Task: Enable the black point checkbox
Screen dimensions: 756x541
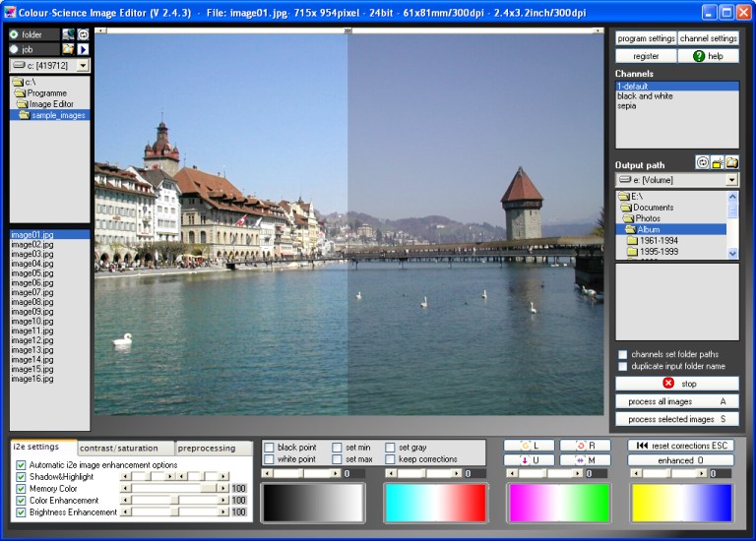Action: tap(270, 447)
